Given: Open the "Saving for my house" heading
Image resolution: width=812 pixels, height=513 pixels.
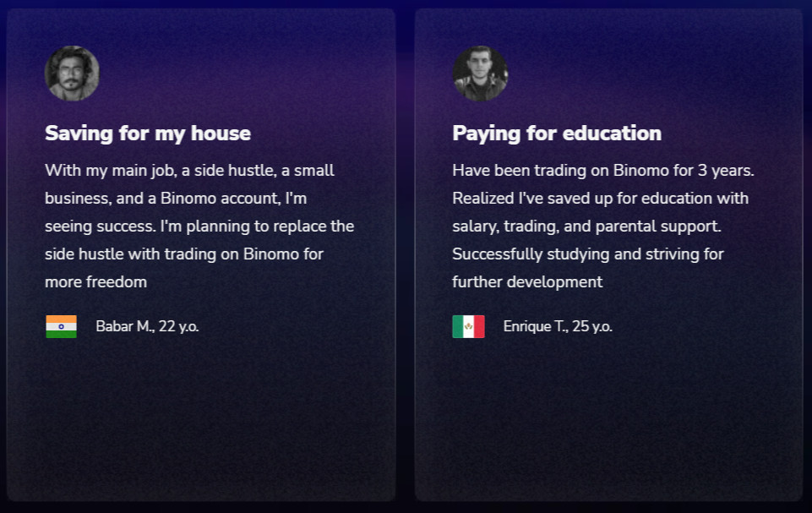Looking at the screenshot, I should coord(148,134).
